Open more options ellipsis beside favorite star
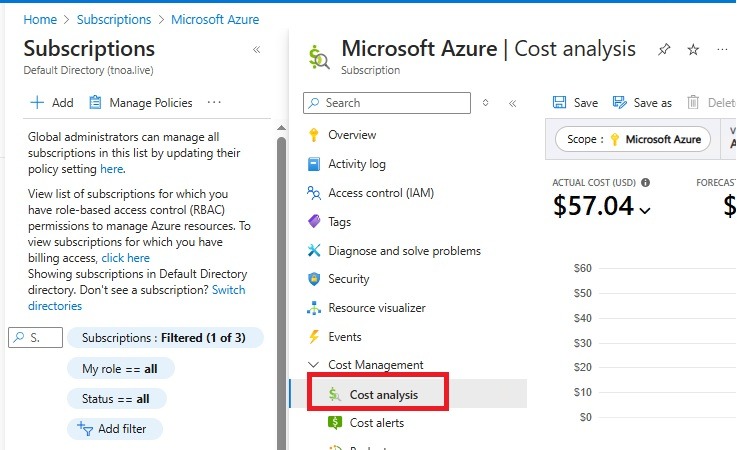This screenshot has width=737, height=450. (x=722, y=49)
